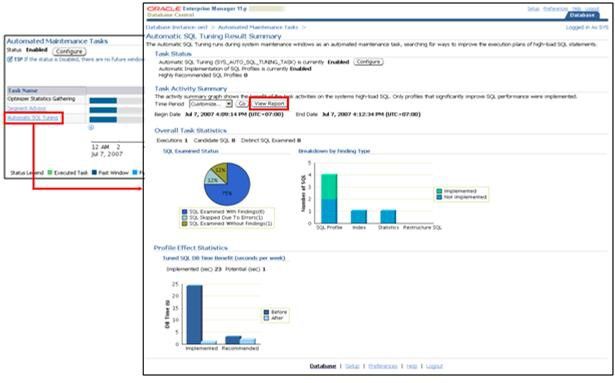The height and width of the screenshot is (383, 615).
Task: Click the SQL Profile axis label
Action: pyautogui.click(x=329, y=228)
